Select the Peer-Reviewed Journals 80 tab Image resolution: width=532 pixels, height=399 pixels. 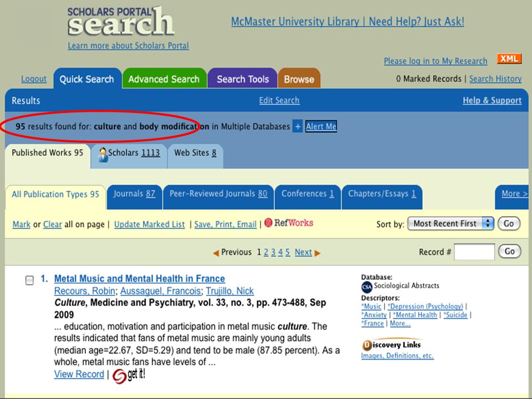tap(218, 196)
